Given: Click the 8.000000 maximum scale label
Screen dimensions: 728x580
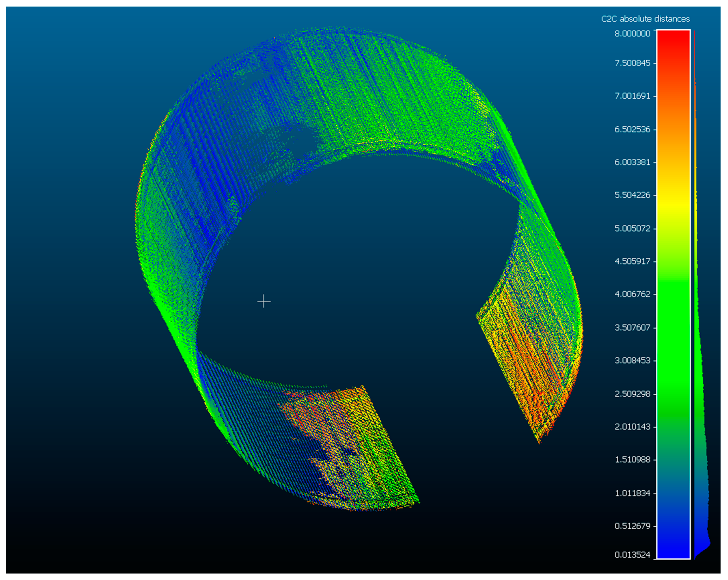Looking at the screenshot, I should (x=632, y=34).
